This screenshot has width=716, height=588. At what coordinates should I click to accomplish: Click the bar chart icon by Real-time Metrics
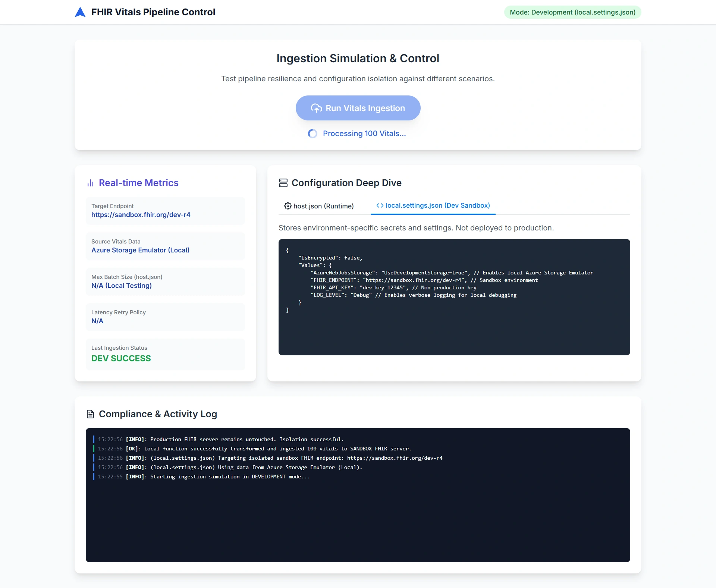click(x=90, y=183)
